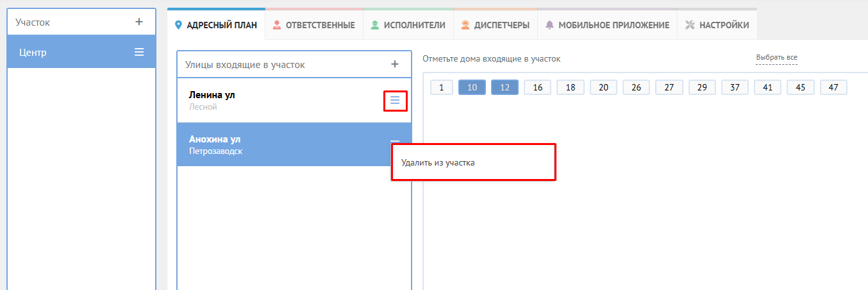Click the plus icon to add a street
The image size is (868, 290).
(x=395, y=64)
